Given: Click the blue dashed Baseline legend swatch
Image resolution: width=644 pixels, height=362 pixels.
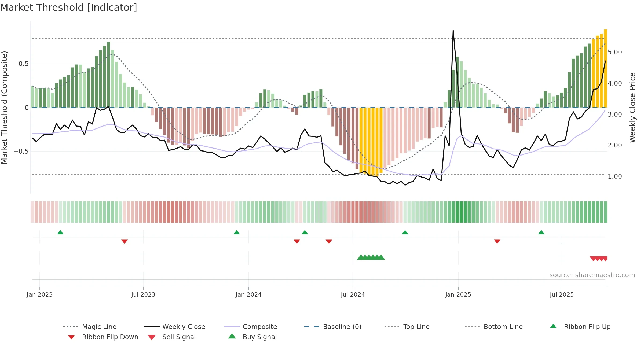Looking at the screenshot, I should tap(312, 327).
